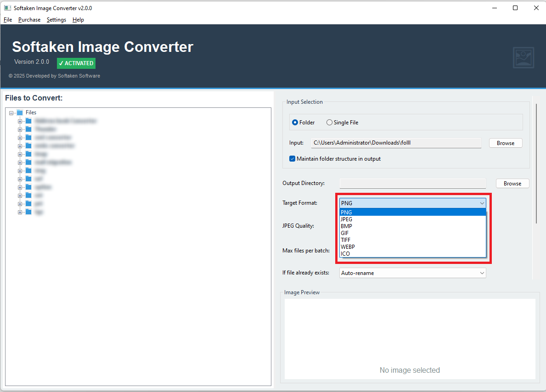This screenshot has width=546, height=392.
Task: Click the Input path text field
Action: click(x=396, y=143)
